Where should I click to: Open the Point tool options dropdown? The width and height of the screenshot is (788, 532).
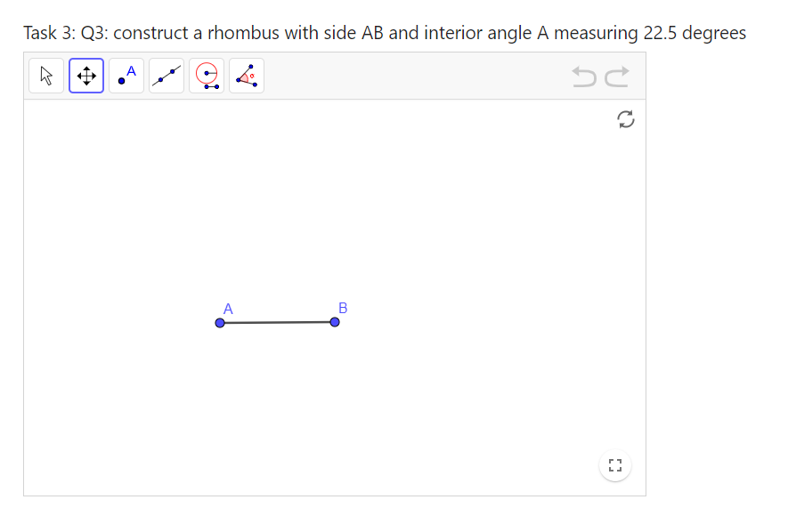pyautogui.click(x=138, y=87)
